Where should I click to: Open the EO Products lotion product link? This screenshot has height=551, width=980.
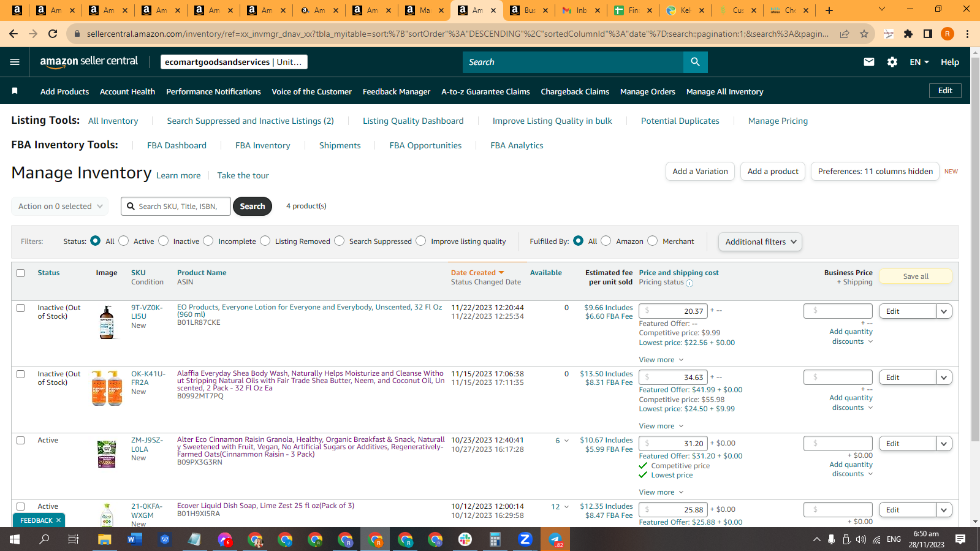coord(310,311)
